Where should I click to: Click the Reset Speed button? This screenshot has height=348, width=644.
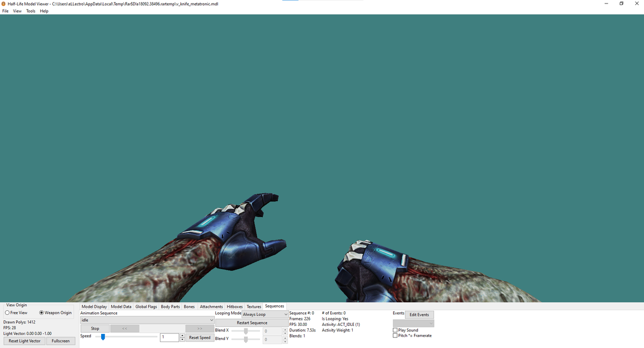click(200, 337)
